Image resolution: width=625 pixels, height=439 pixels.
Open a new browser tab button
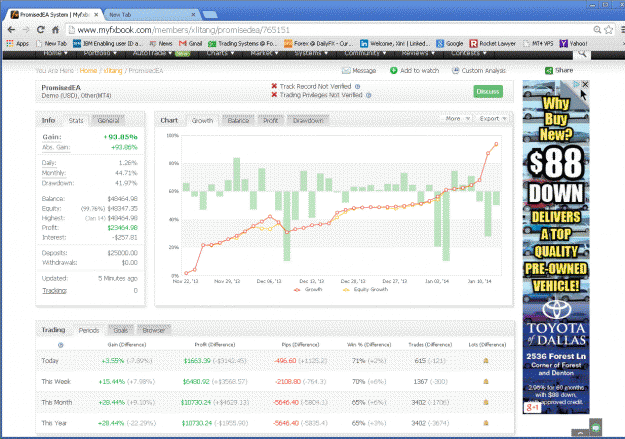pyautogui.click(x=210, y=15)
